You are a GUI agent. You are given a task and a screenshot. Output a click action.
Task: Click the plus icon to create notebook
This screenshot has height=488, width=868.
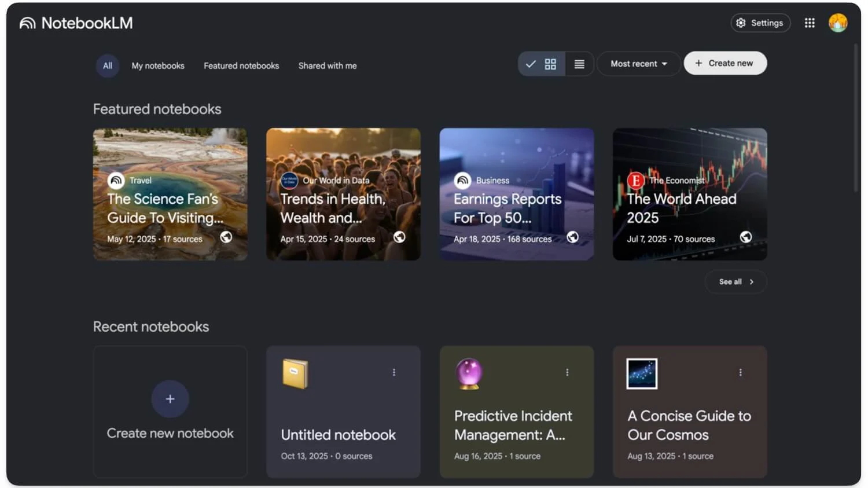(170, 399)
